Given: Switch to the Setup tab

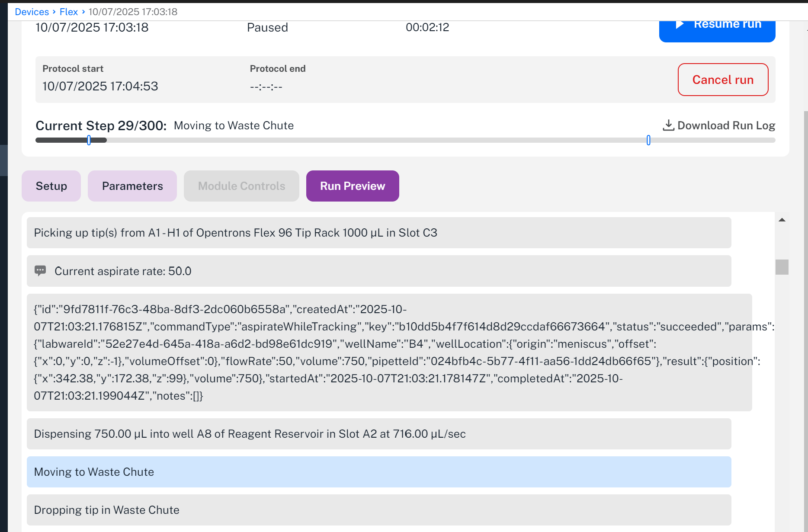Looking at the screenshot, I should point(51,186).
